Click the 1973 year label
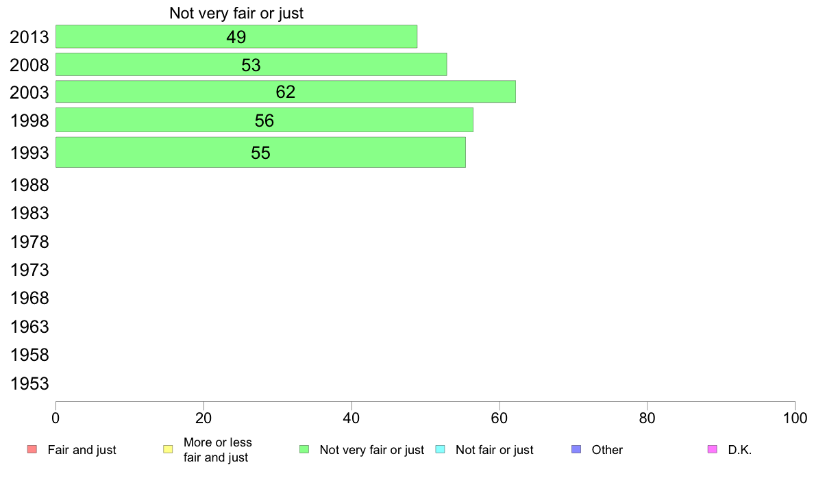The width and height of the screenshot is (814, 504). [x=29, y=270]
